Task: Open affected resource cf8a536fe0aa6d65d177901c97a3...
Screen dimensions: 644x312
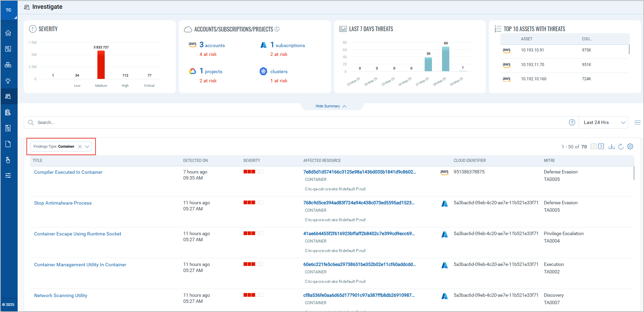Action: pyautogui.click(x=359, y=295)
